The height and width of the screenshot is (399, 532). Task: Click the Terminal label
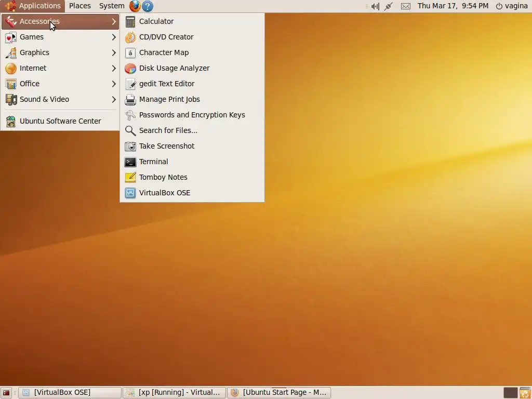(x=154, y=162)
